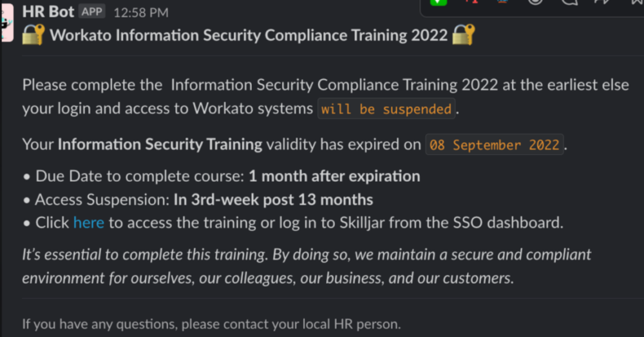Click the "1 month after expiration" bold text
This screenshot has width=644, height=337.
click(334, 176)
